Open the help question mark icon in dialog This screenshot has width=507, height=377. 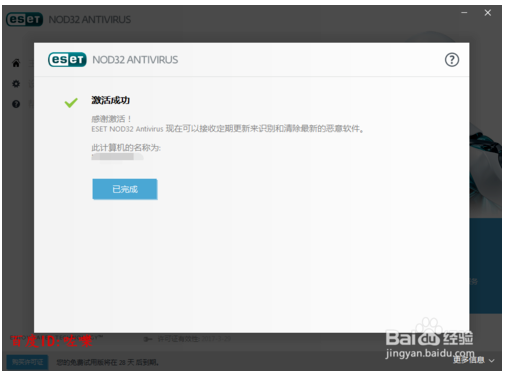(x=452, y=60)
